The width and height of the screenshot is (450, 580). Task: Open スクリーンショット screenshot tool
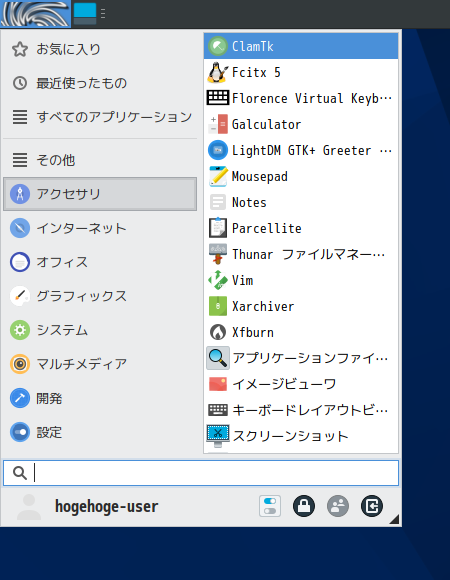pos(301,436)
